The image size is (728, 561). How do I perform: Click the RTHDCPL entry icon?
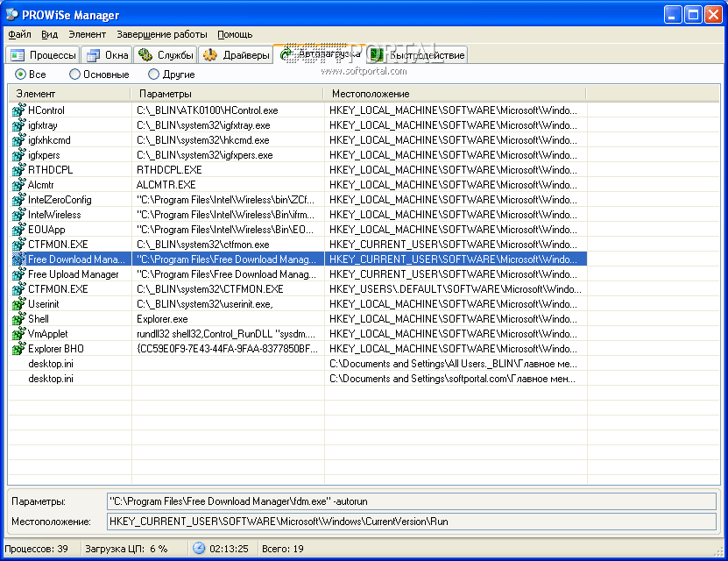(x=18, y=169)
